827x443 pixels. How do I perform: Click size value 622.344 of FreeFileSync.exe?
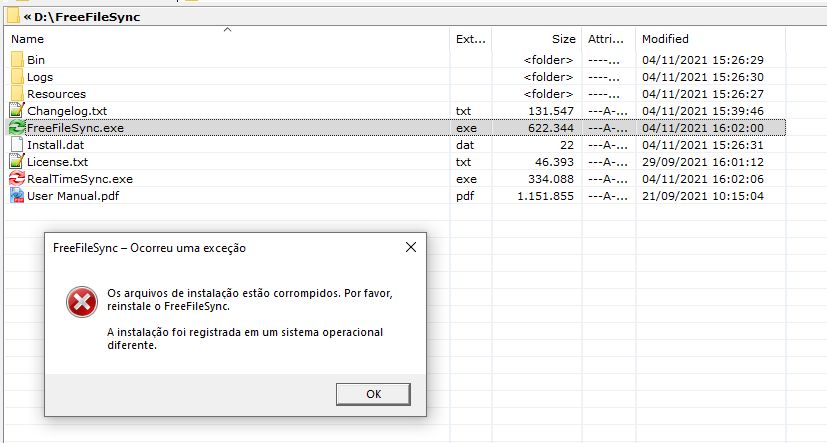click(551, 128)
